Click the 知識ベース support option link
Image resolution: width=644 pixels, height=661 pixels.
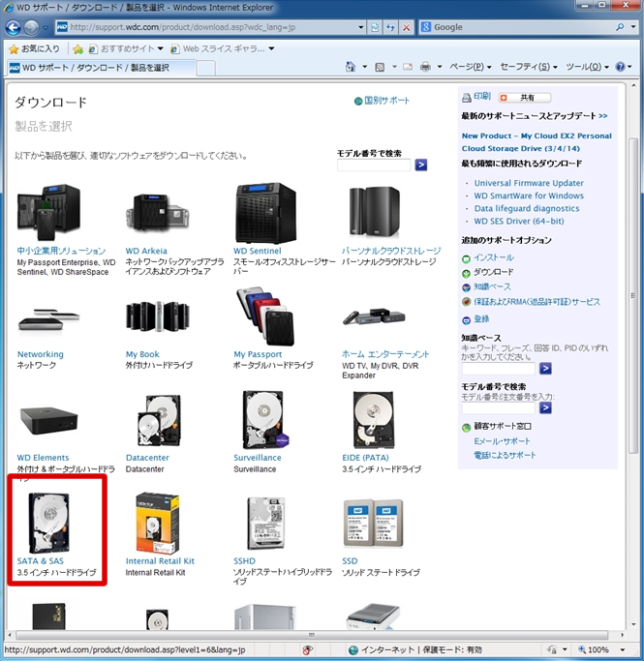pos(492,286)
